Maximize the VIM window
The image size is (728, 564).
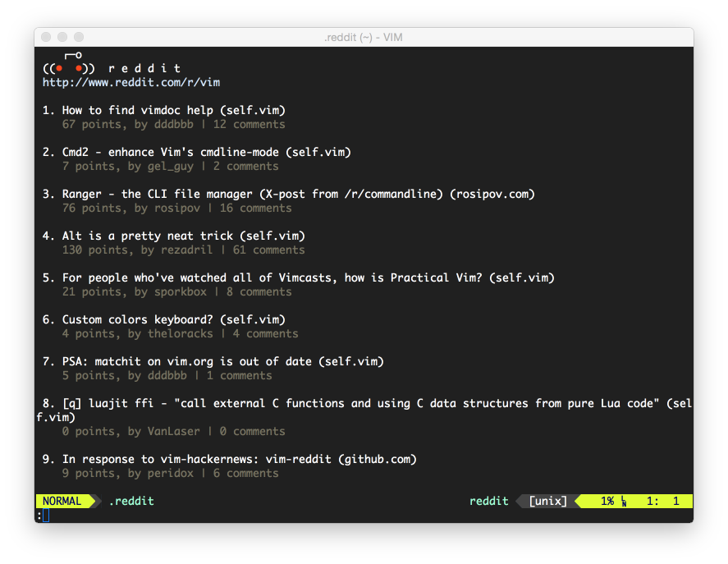(x=79, y=37)
